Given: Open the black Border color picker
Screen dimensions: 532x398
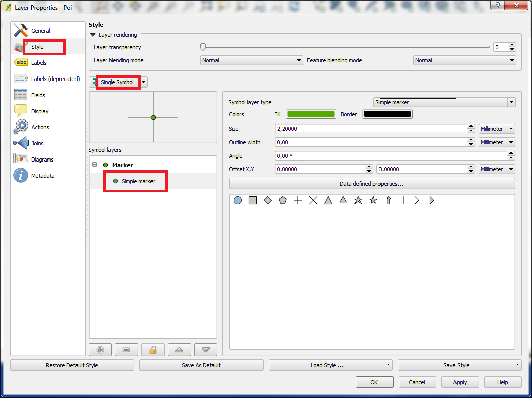Looking at the screenshot, I should pyautogui.click(x=388, y=114).
